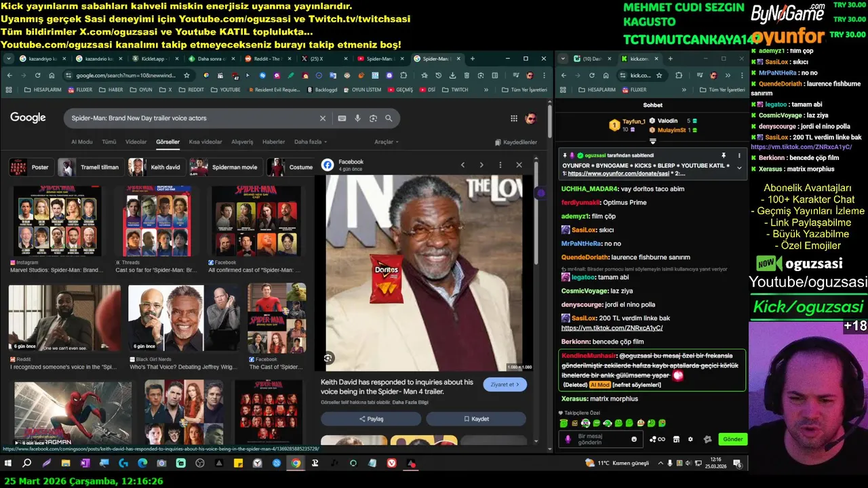This screenshot has width=868, height=488.
Task: Open Kicks points balance icon
Action: pyautogui.click(x=657, y=439)
